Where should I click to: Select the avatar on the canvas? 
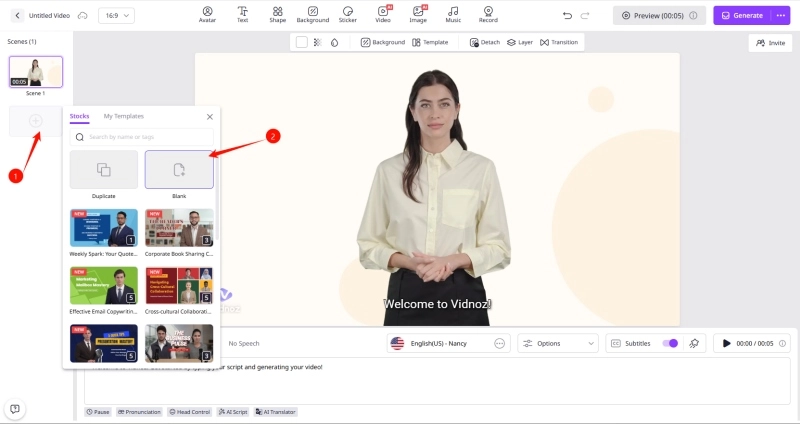coord(434,197)
